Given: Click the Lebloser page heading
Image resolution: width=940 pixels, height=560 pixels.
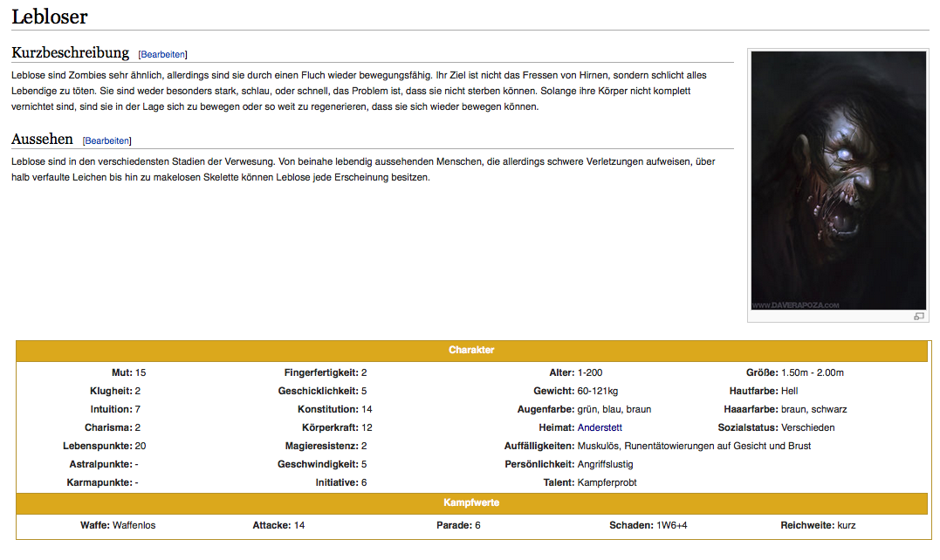Looking at the screenshot, I should pyautogui.click(x=51, y=16).
